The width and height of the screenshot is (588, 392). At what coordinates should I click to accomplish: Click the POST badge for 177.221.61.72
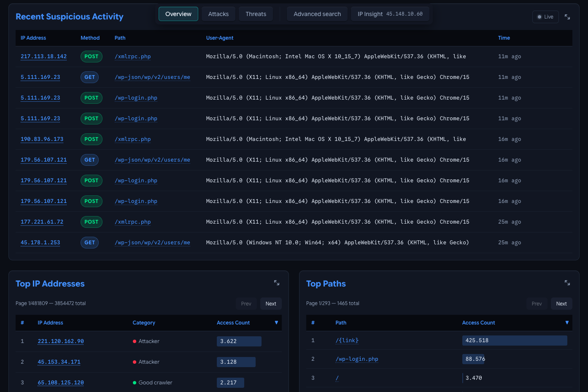point(92,222)
